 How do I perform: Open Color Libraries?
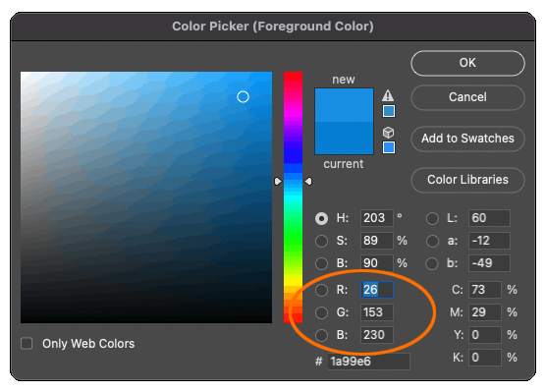467,180
